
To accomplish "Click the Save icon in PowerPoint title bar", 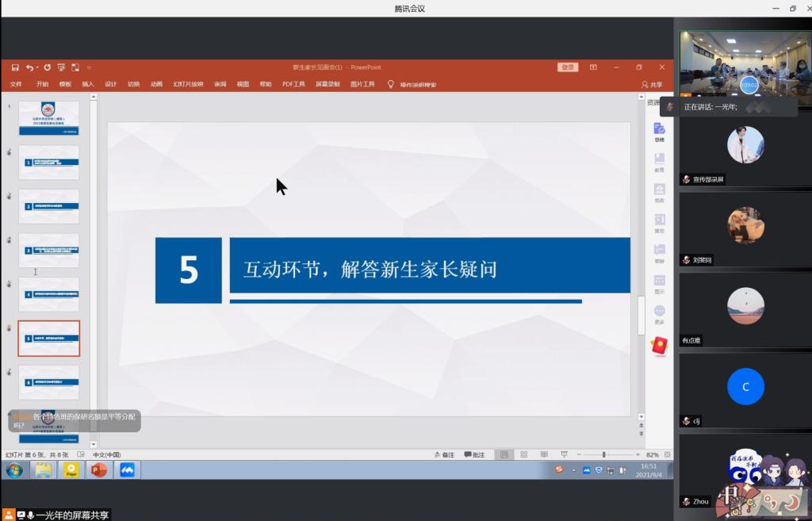I will click(x=15, y=67).
